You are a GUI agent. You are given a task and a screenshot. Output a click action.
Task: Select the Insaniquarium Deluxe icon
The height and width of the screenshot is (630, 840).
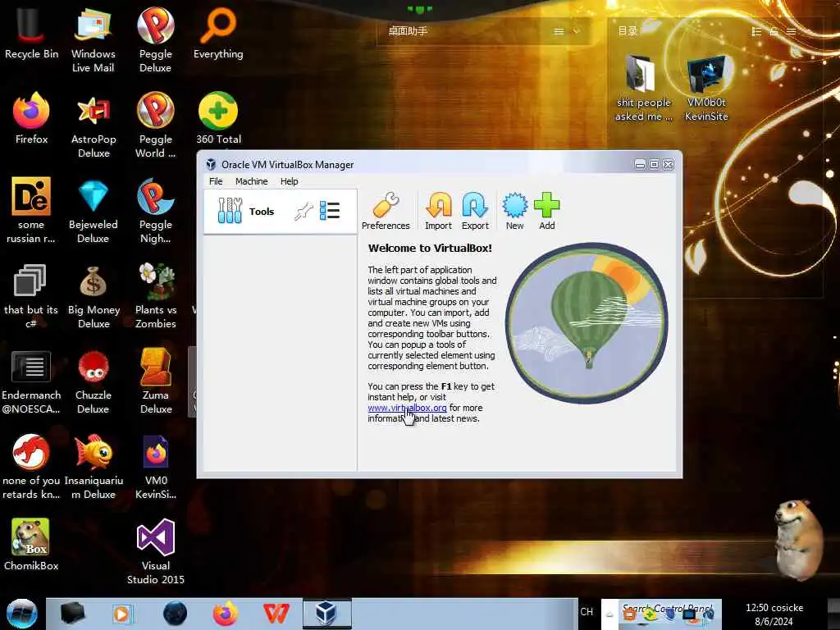click(94, 466)
